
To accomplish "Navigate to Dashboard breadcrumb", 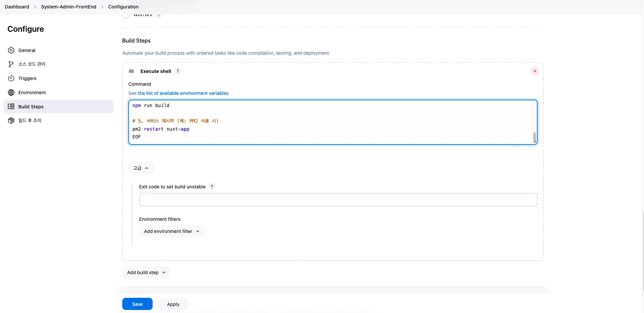I will (x=17, y=7).
